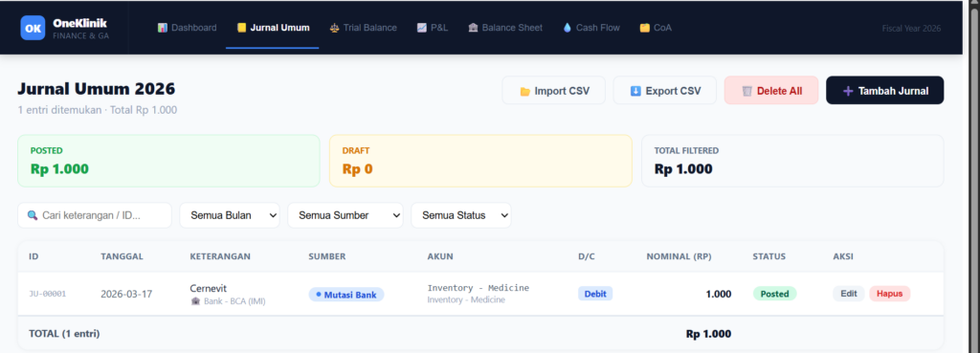This screenshot has width=980, height=353.
Task: Switch to the Jurnal Umum tab
Action: [273, 28]
